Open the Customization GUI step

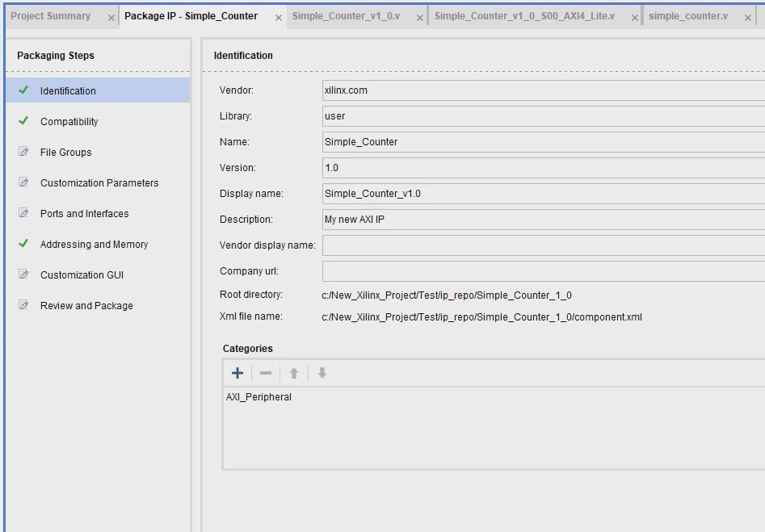tap(98, 275)
